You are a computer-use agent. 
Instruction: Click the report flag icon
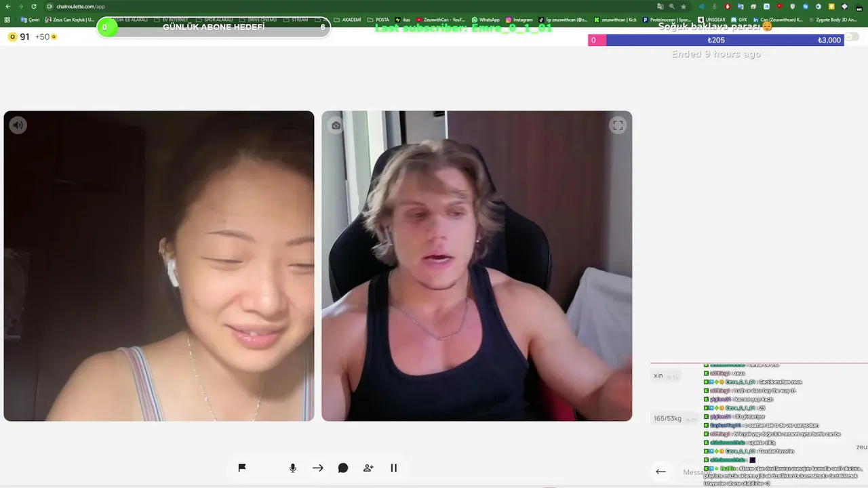[242, 468]
